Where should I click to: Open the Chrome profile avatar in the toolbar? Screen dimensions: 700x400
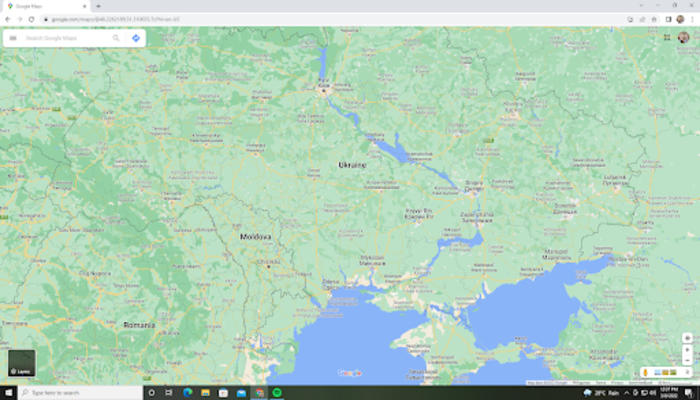(x=680, y=19)
